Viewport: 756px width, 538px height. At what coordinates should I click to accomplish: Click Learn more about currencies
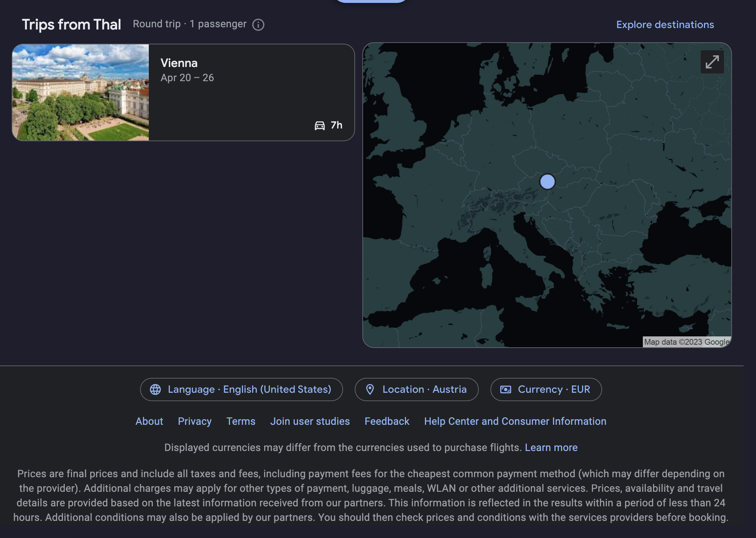551,447
